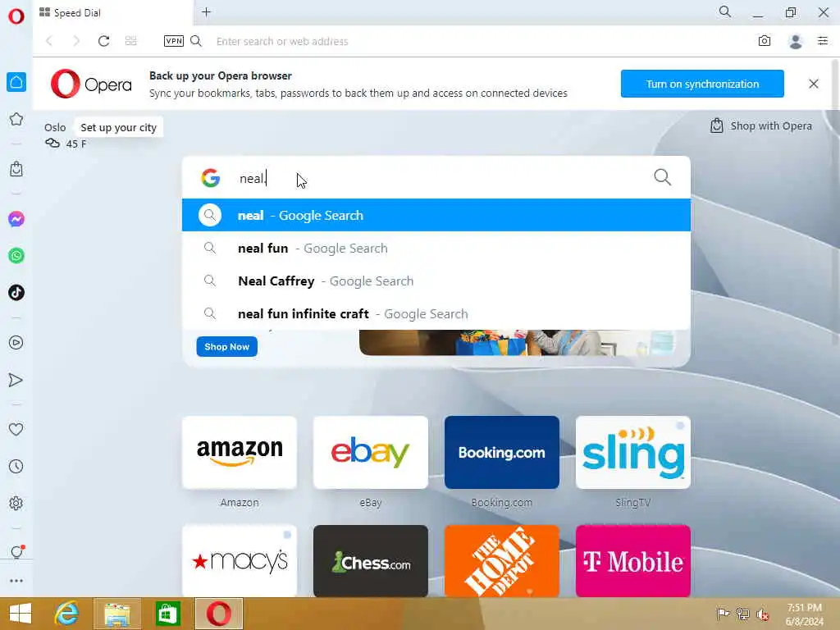The height and width of the screenshot is (630, 840).
Task: Open My Flow arrow in sidebar
Action: click(x=16, y=380)
